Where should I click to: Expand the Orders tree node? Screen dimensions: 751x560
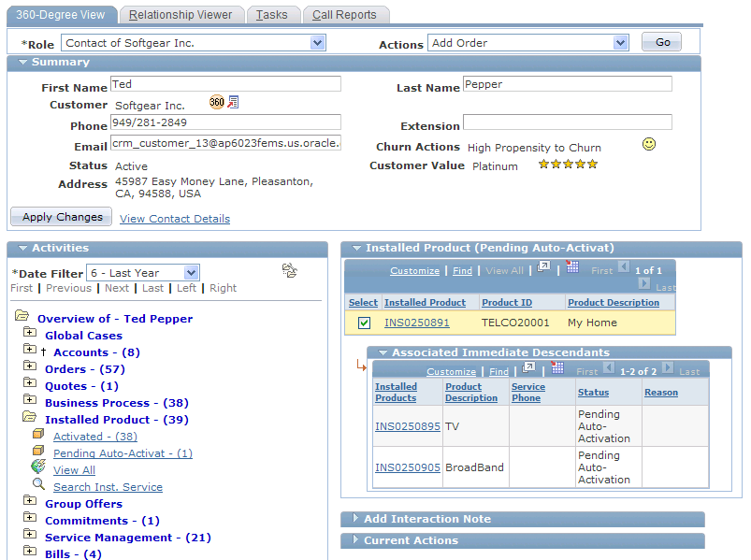(x=30, y=366)
